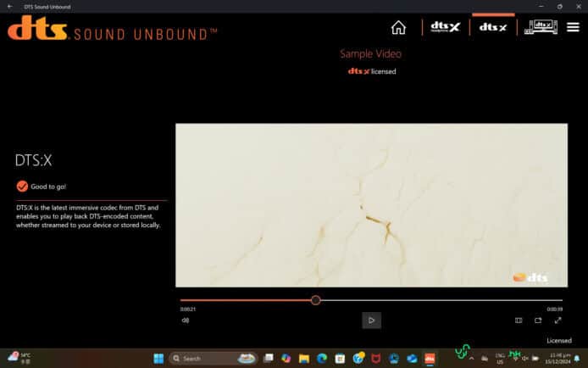Image resolution: width=588 pixels, height=368 pixels.
Task: Open Microsoft Store from taskbar
Action: point(340,359)
